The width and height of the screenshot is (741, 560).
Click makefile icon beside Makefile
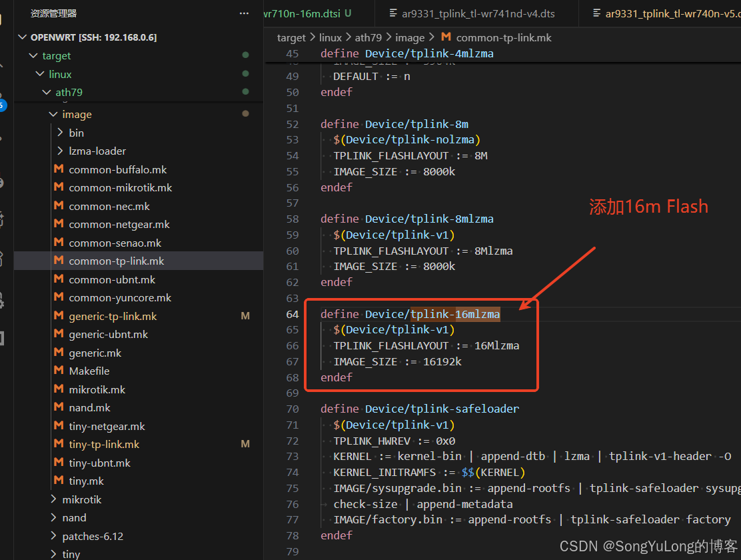point(59,371)
